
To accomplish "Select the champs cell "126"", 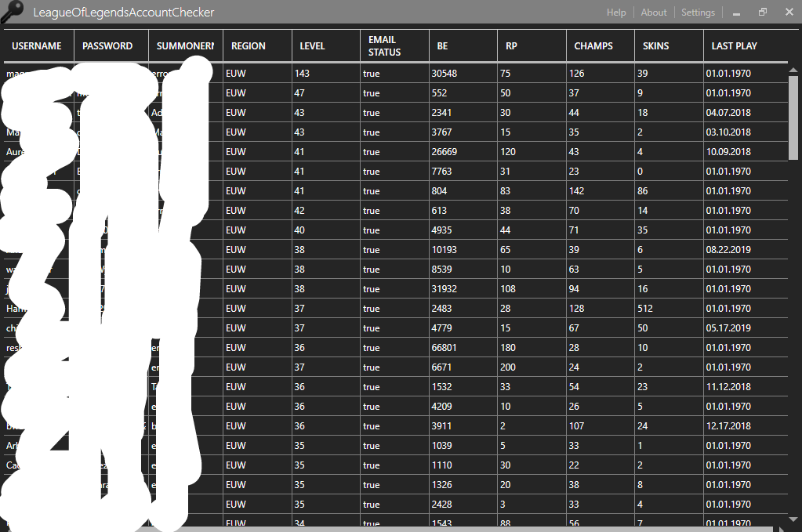I will click(601, 74).
